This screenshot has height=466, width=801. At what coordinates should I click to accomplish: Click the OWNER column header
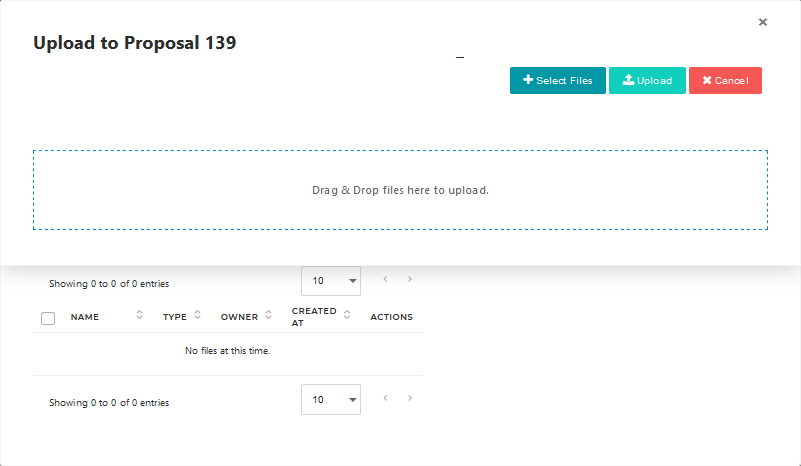tap(239, 317)
